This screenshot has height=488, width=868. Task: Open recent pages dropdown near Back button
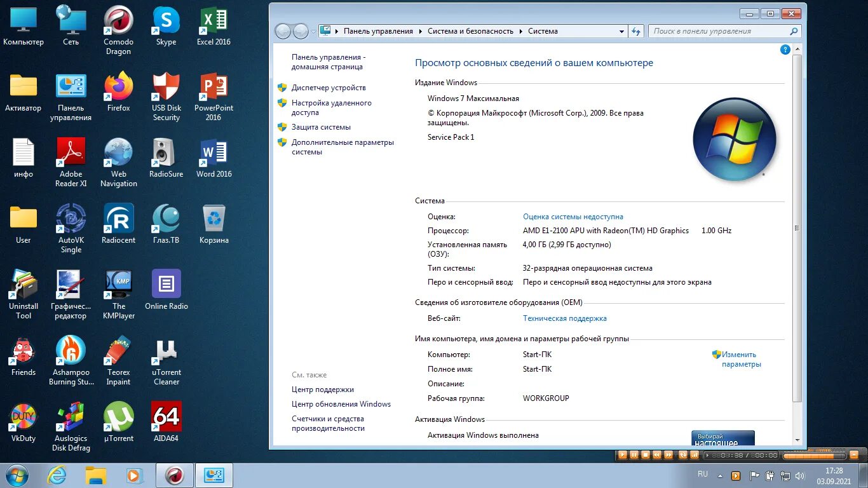click(x=313, y=31)
